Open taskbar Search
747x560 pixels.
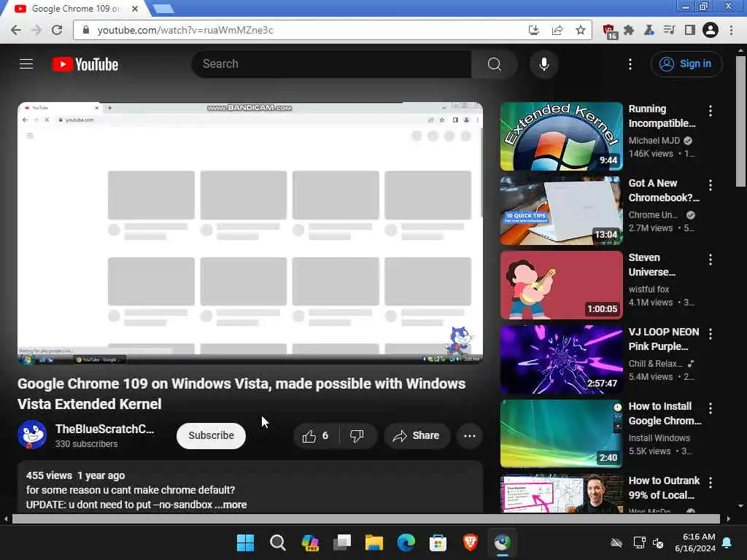[277, 542]
